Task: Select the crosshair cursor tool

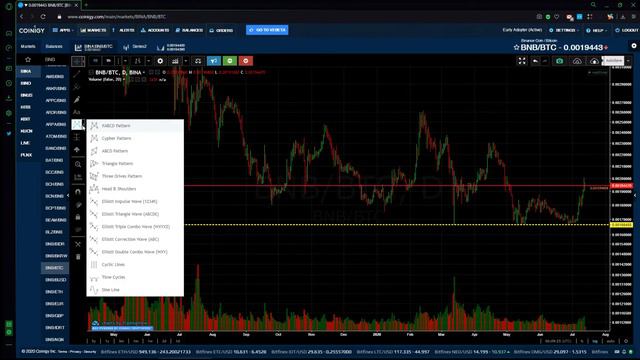Action: pos(78,61)
